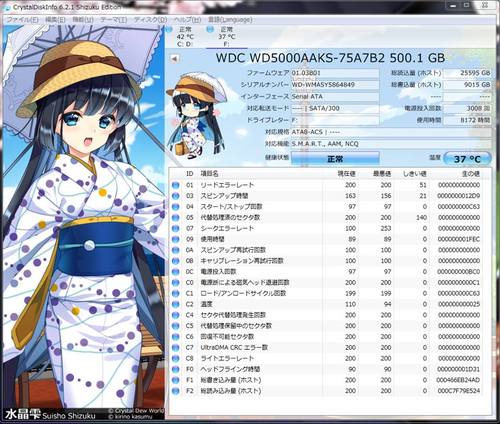Image resolution: width=500 pixels, height=424 pixels.
Task: Click status icon for ID C6 row
Action: (175, 337)
